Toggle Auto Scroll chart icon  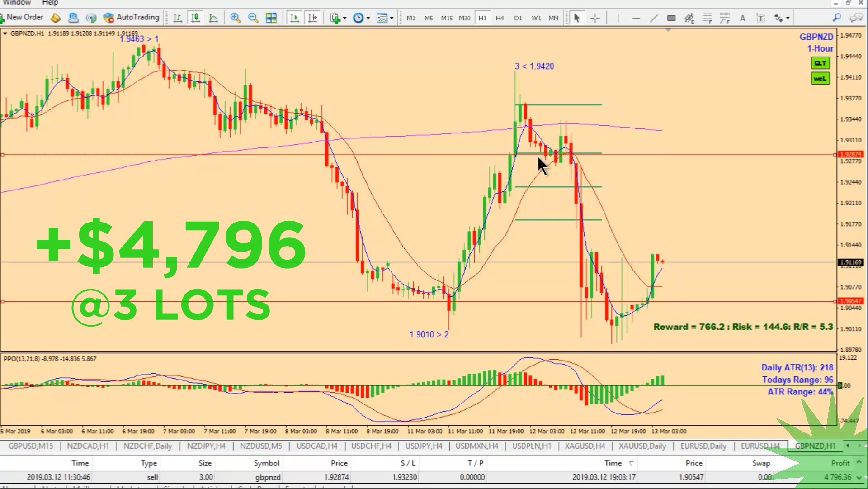pyautogui.click(x=295, y=18)
